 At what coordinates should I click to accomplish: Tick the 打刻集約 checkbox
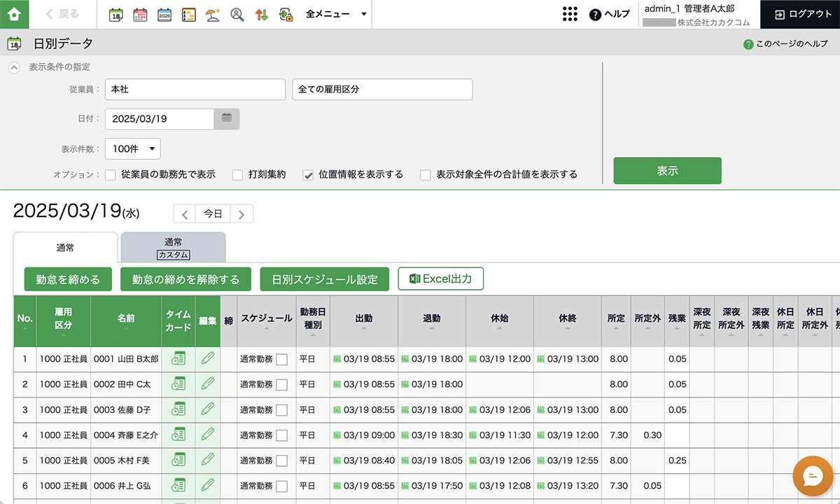237,175
